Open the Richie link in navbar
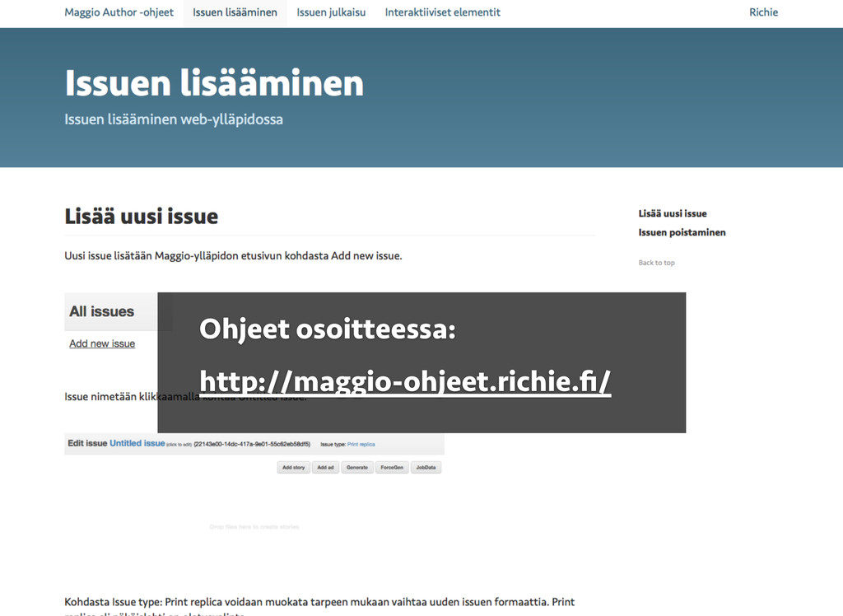Viewport: 843px width, 616px height. click(763, 12)
